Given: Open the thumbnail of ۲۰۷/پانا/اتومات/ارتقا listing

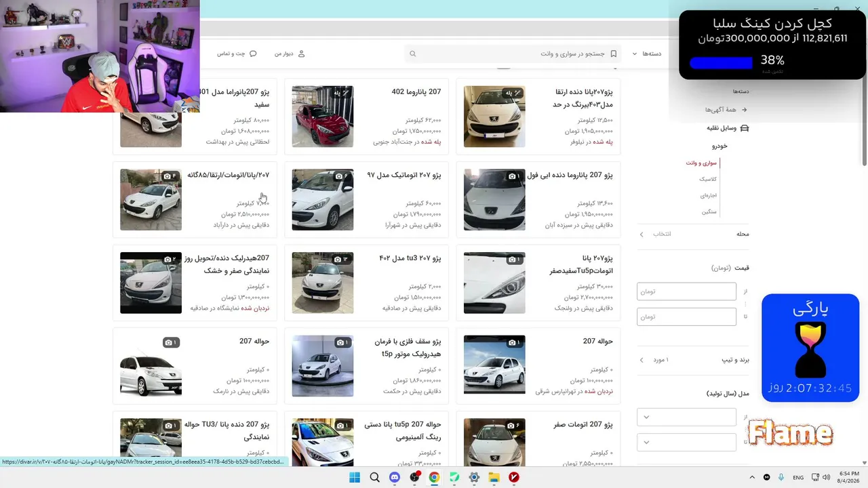Looking at the screenshot, I should tap(151, 200).
